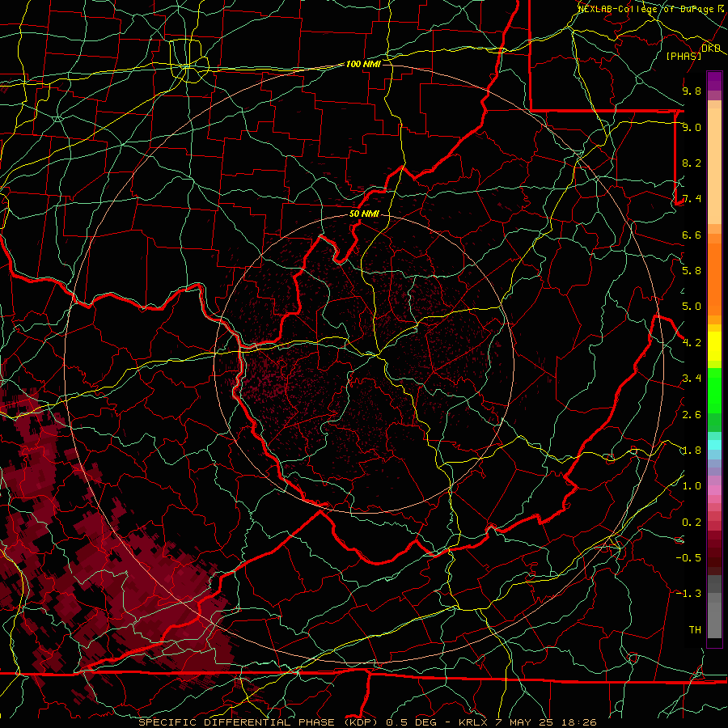
Task: Click the DKD label above the color scale
Action: [x=711, y=49]
